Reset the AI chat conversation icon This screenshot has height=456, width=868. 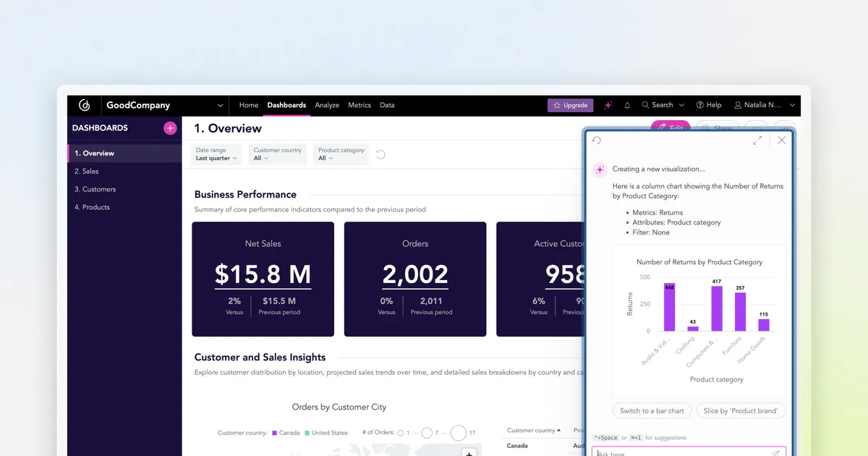coord(597,140)
